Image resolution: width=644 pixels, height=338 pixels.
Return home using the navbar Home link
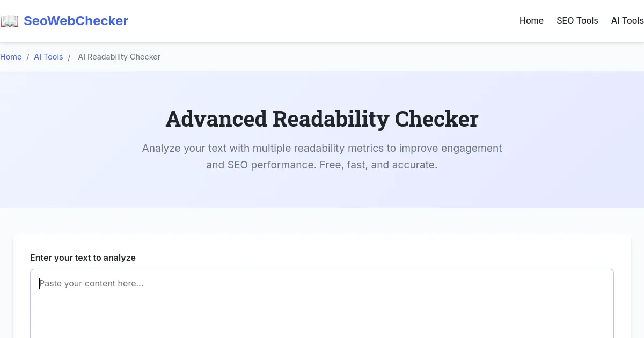531,21
